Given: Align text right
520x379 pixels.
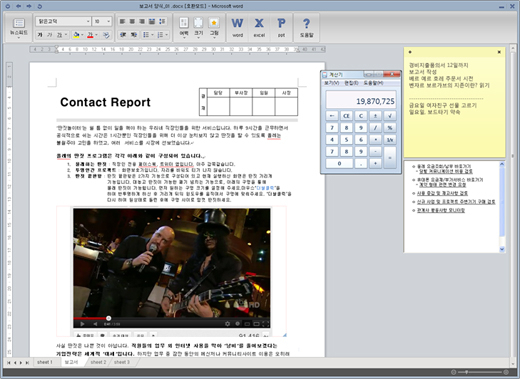Looking at the screenshot, I should [x=142, y=21].
